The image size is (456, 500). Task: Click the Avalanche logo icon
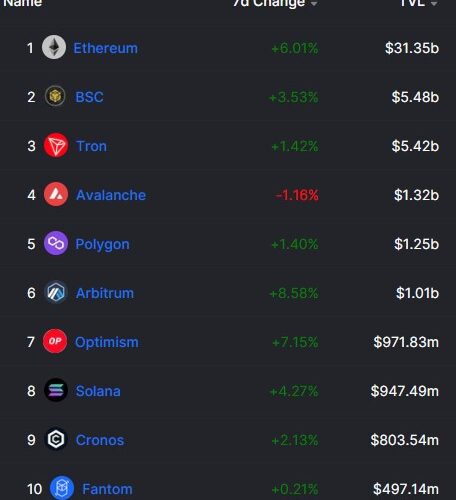pos(56,194)
